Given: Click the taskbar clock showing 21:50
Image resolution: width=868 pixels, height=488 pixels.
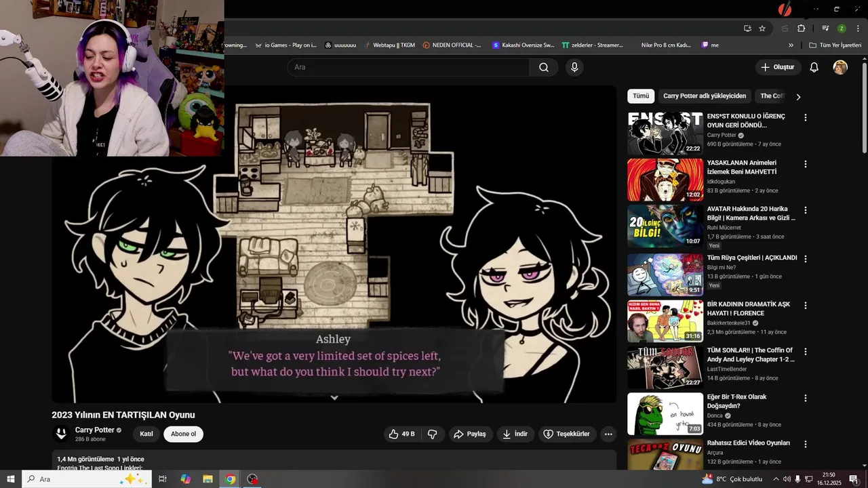Looking at the screenshot, I should click(829, 479).
